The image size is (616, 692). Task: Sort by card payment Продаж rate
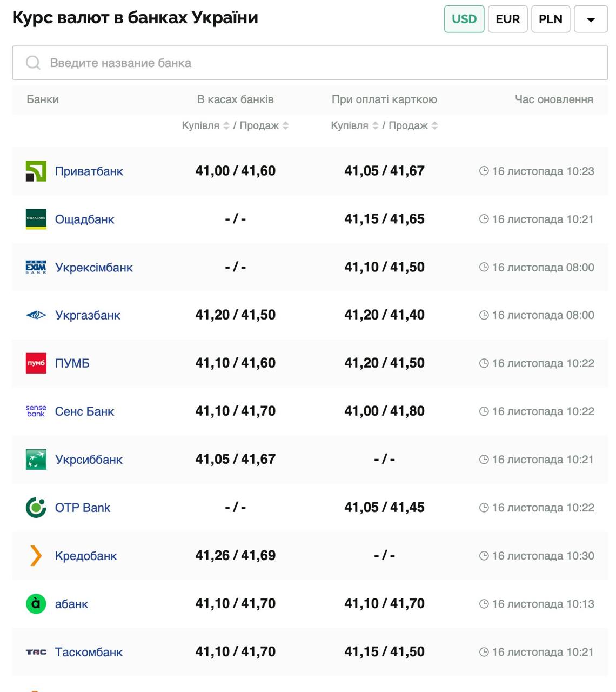click(x=435, y=126)
